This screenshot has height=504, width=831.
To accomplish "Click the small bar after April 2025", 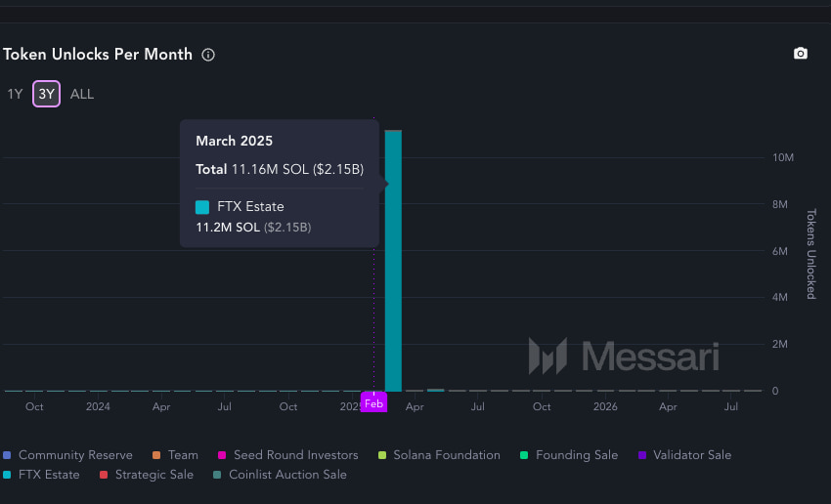I will click(435, 390).
